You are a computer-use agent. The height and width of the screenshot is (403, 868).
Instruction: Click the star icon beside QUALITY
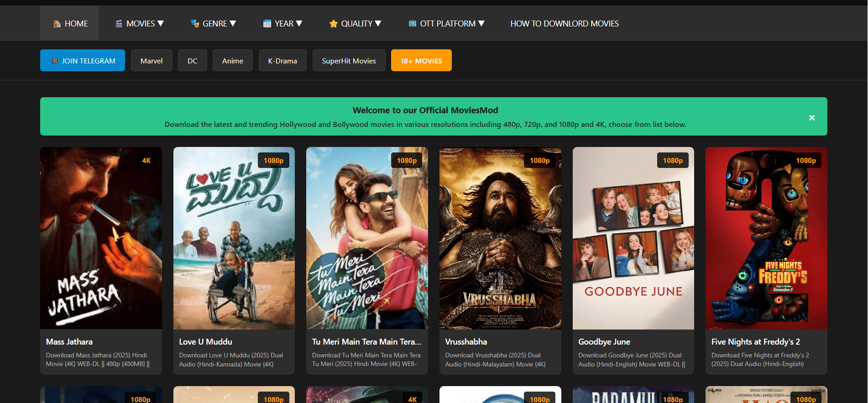333,24
